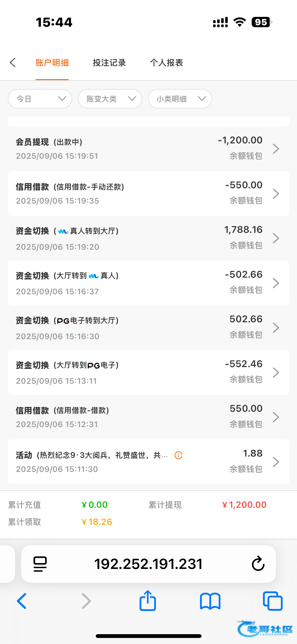This screenshot has height=644, width=297.
Task: Select the 账户明细 tab
Action: tap(52, 63)
